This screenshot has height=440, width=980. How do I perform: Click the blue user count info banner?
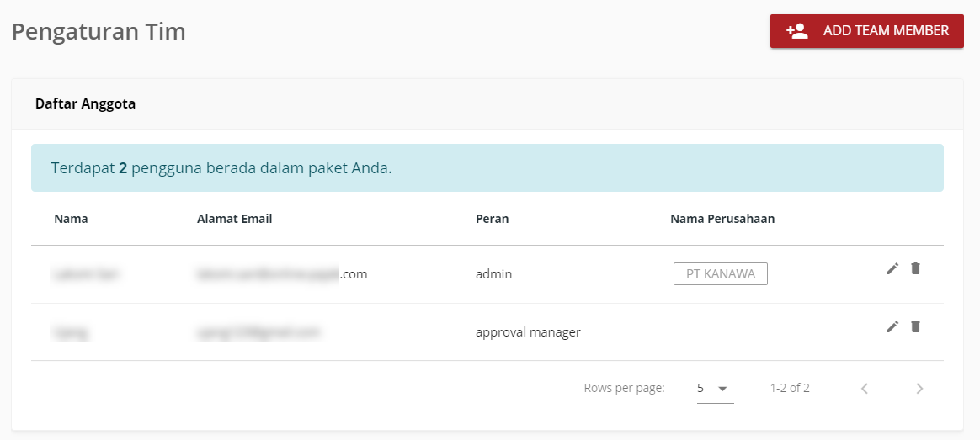(x=487, y=167)
